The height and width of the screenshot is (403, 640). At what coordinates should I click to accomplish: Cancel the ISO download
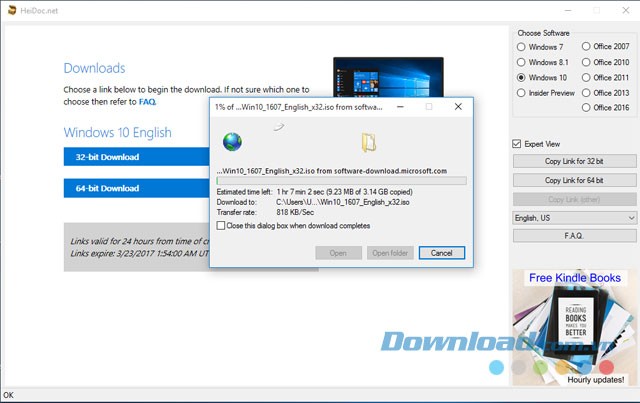(442, 253)
